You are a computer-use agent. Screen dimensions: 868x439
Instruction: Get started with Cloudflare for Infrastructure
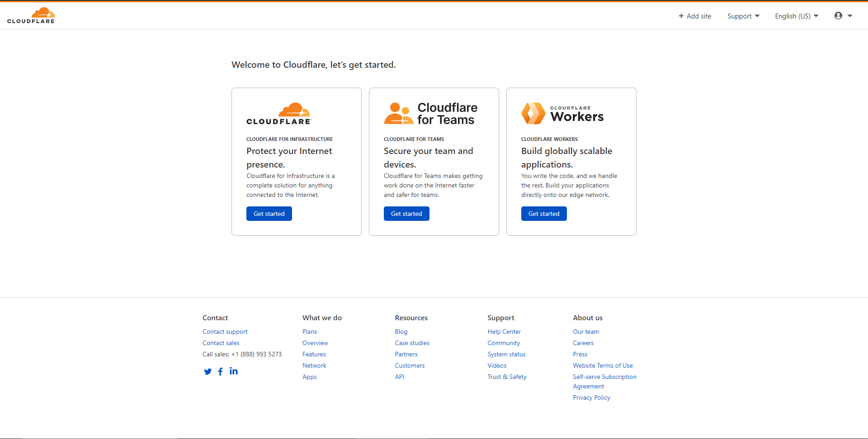pyautogui.click(x=269, y=214)
